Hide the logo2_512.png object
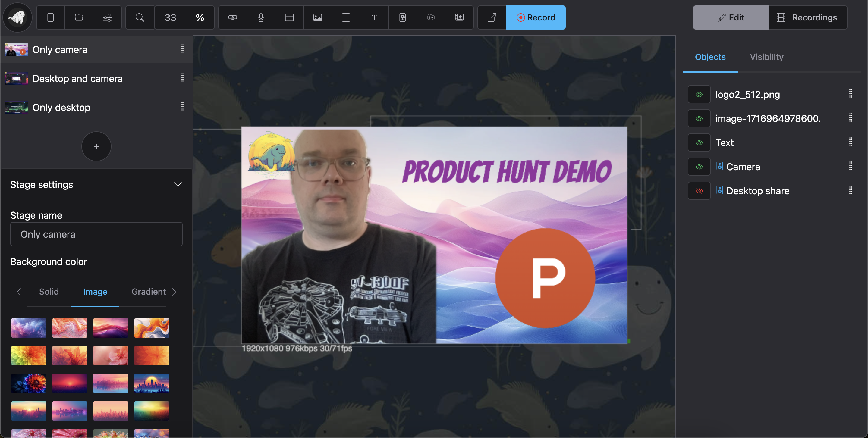The image size is (868, 438). [699, 95]
